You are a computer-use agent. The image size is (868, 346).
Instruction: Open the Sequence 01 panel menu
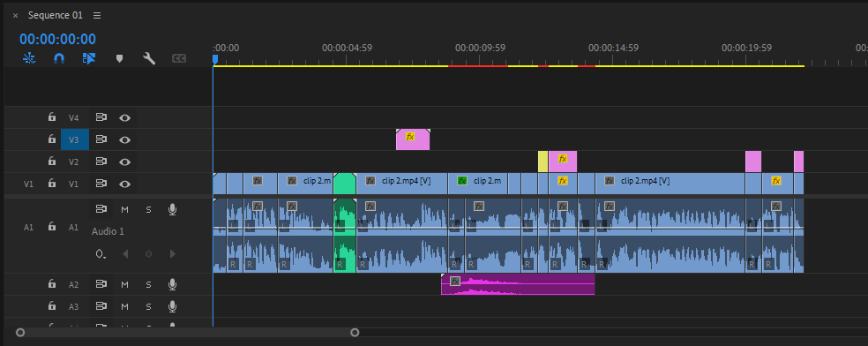click(97, 16)
